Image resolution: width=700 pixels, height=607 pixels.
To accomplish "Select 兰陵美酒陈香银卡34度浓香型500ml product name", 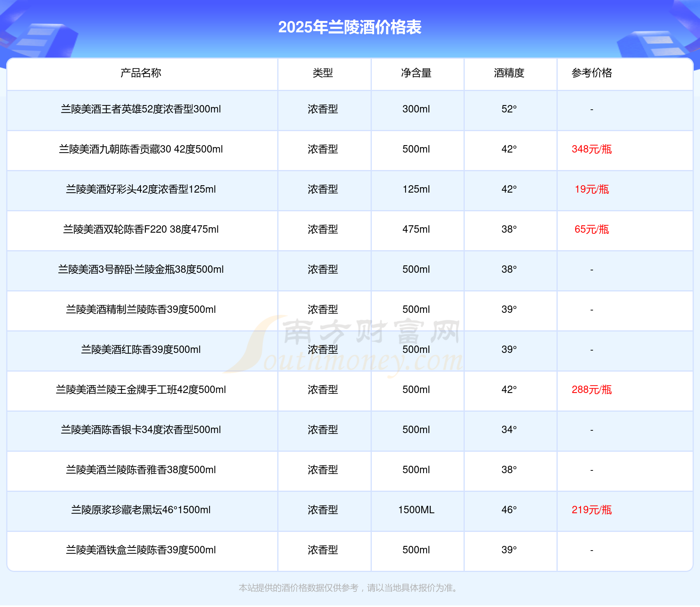I will (x=141, y=430).
